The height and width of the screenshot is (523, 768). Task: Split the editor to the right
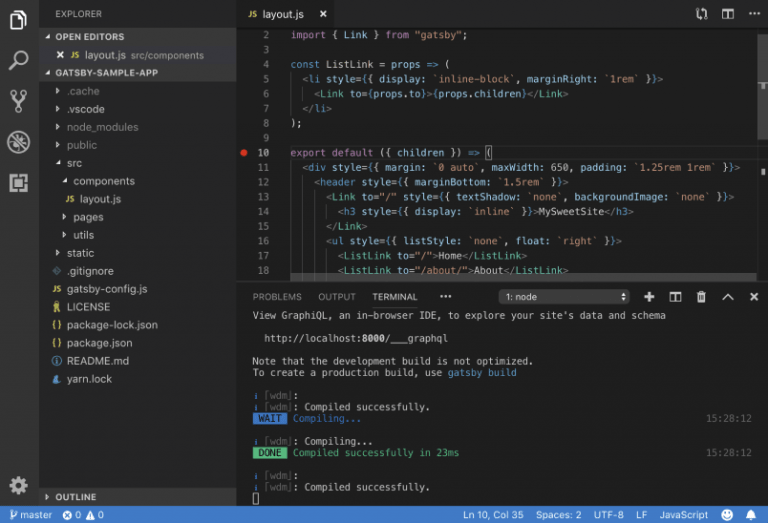click(728, 14)
